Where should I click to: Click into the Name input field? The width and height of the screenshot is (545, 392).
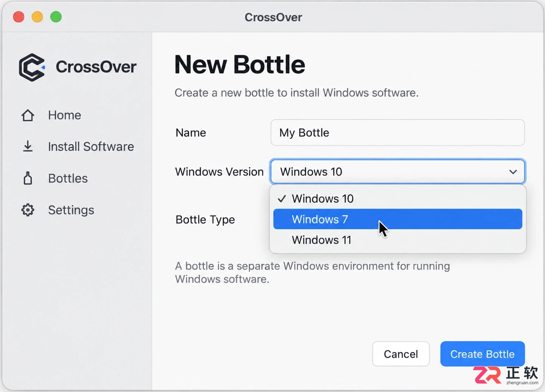coord(398,132)
